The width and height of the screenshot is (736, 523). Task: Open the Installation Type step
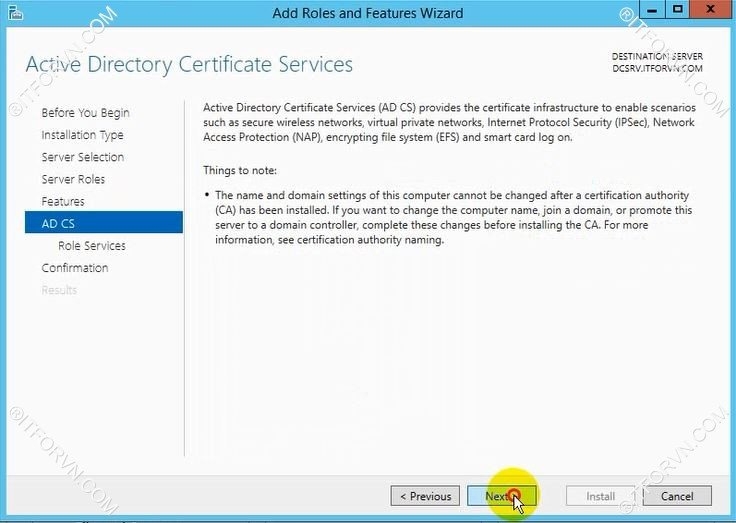pyautogui.click(x=82, y=135)
